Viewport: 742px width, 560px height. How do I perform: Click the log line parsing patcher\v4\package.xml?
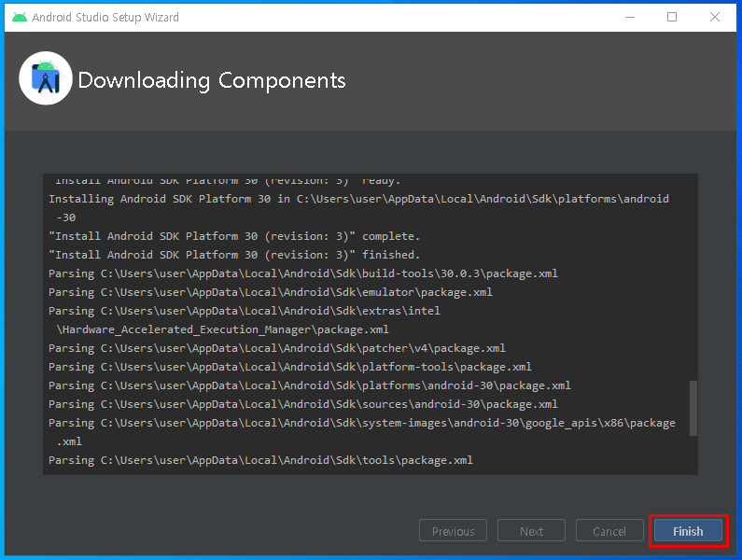click(277, 348)
